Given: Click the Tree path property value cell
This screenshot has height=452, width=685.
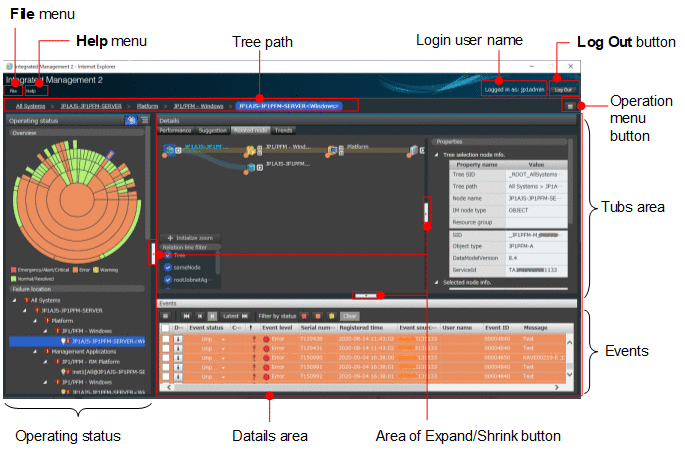Looking at the screenshot, I should (x=536, y=186).
